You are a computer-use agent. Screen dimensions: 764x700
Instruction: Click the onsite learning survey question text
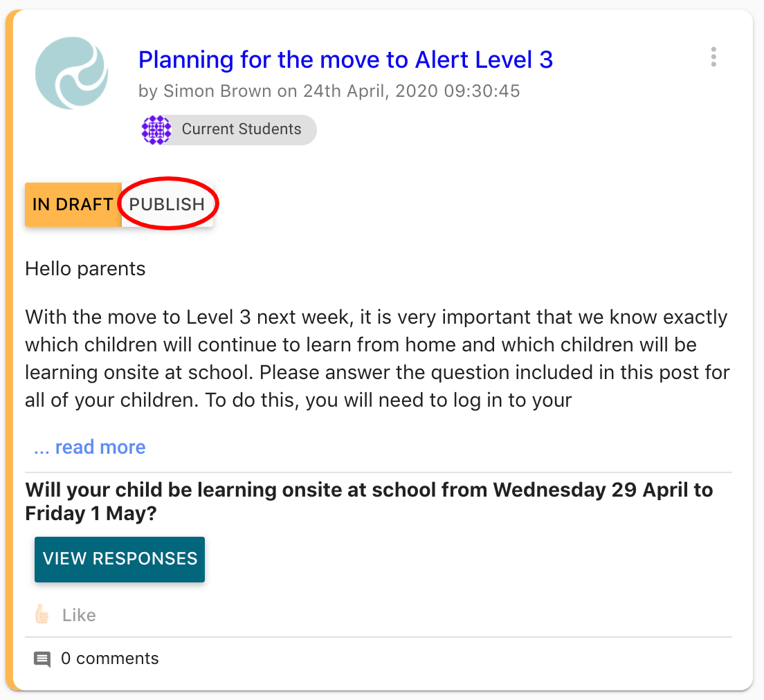(x=369, y=501)
